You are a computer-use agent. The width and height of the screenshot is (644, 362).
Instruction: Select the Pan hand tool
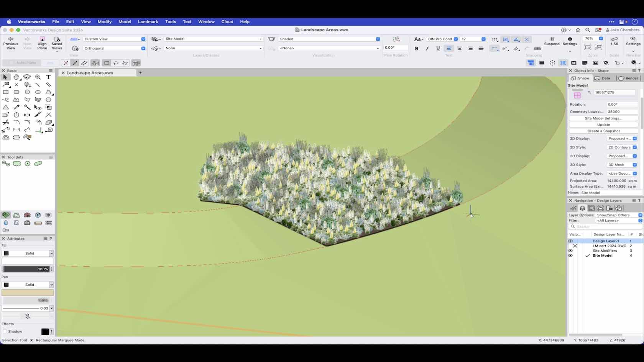coord(16,77)
